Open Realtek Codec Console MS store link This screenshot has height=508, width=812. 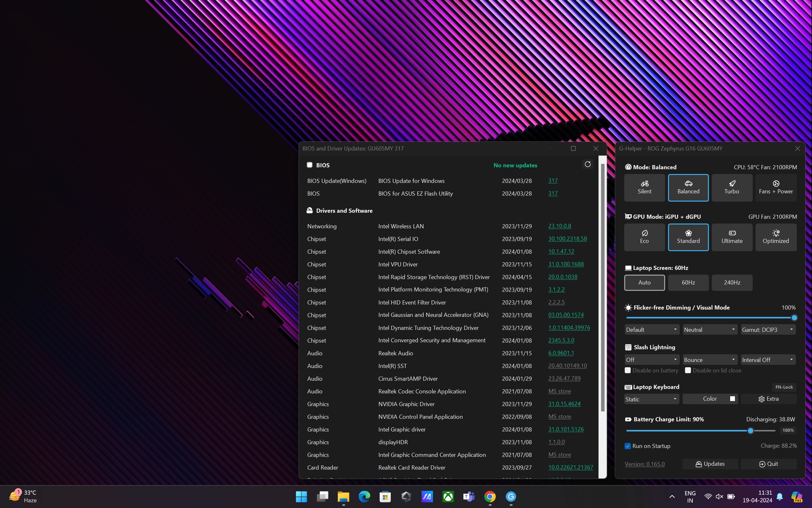560,391
